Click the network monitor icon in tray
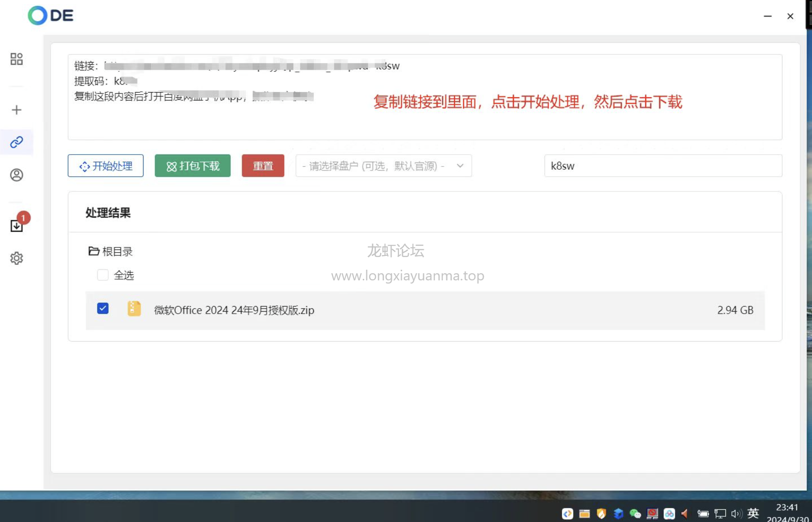 [720, 513]
